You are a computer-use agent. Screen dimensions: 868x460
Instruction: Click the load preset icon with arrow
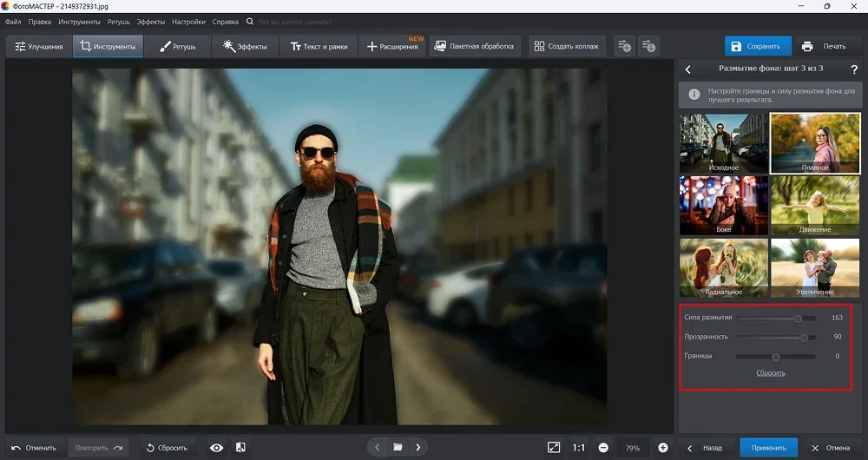tap(648, 47)
